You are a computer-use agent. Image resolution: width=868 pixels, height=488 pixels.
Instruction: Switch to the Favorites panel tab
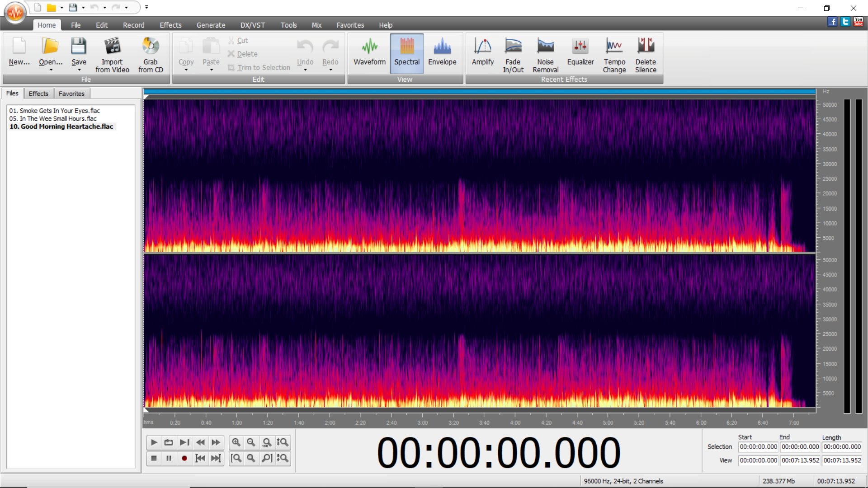(71, 94)
